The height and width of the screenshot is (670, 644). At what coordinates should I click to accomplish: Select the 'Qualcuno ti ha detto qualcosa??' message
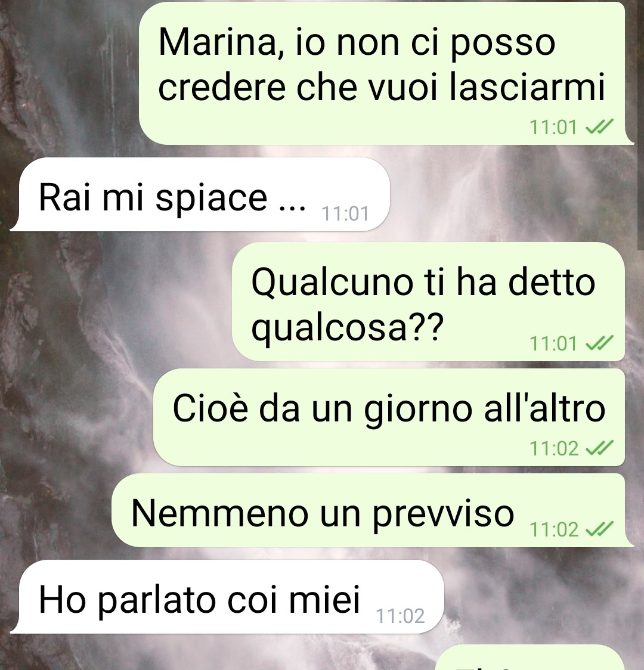click(428, 301)
